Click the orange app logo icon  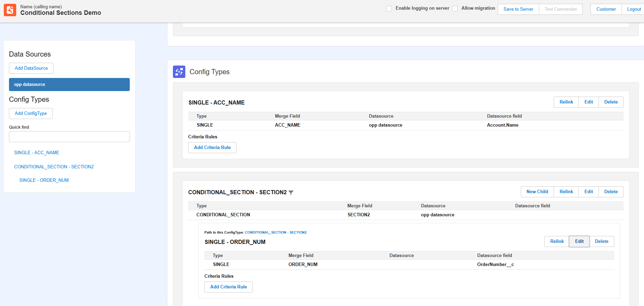tap(10, 10)
